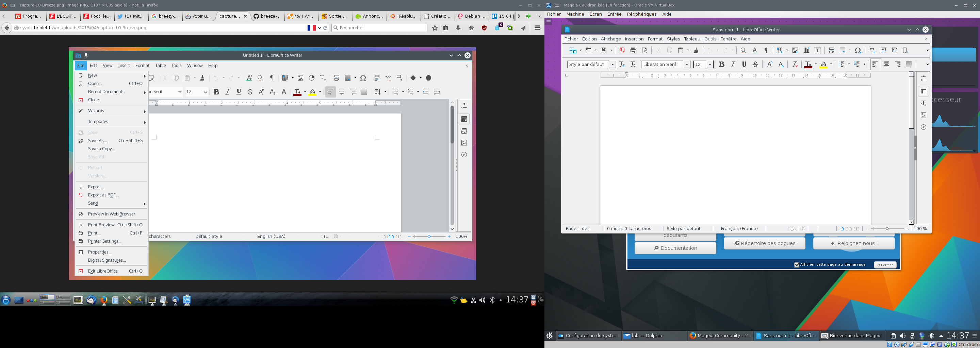This screenshot has width=980, height=348.
Task: Open the highlighting color arrow in Sans nom 1
Action: click(831, 65)
